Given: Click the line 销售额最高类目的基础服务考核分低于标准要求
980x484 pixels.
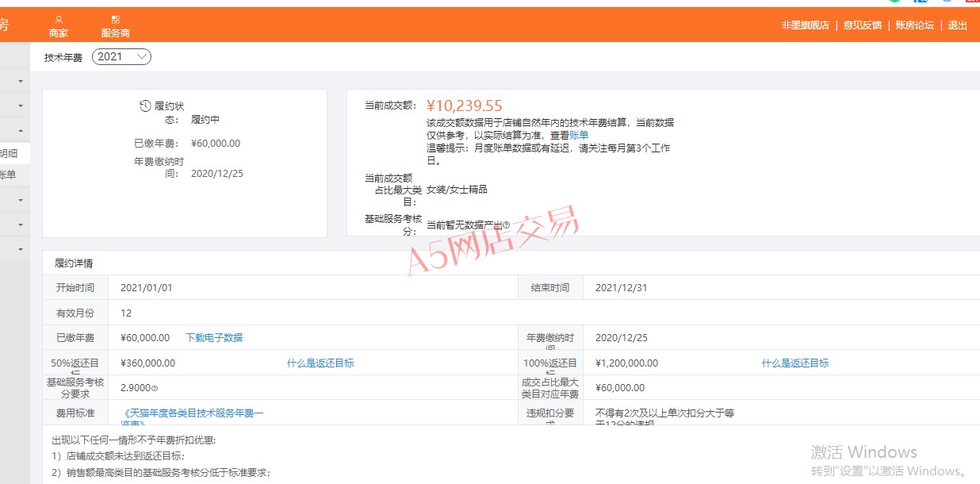Looking at the screenshot, I should 161,473.
